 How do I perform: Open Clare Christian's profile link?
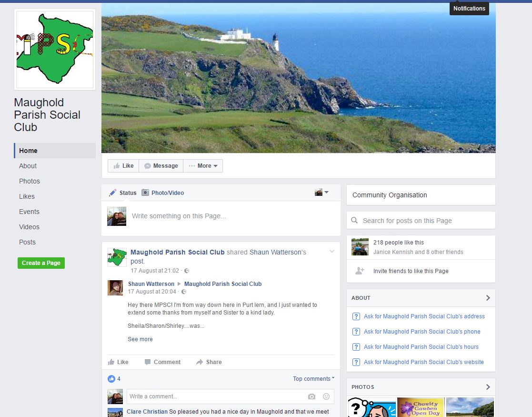[x=147, y=412]
